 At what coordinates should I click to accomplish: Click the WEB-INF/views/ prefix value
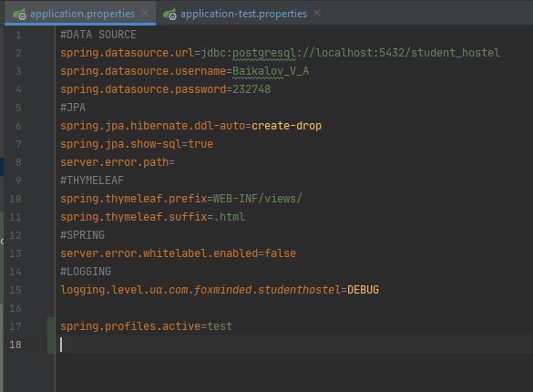coord(257,199)
